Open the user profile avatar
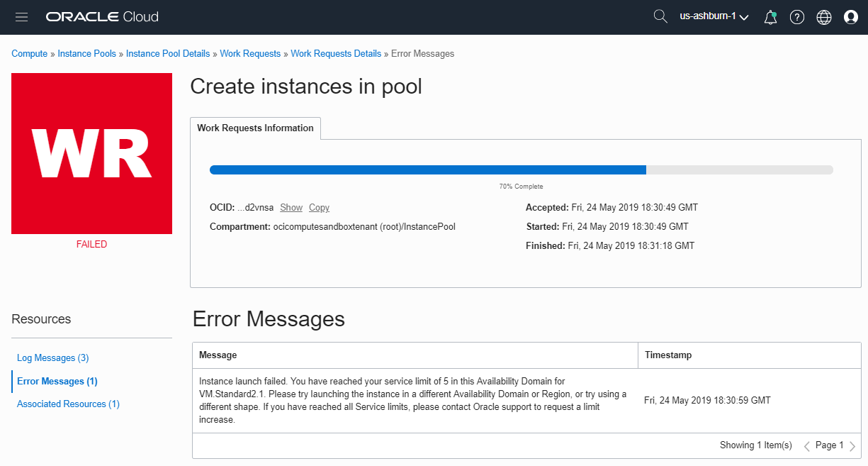 [850, 16]
